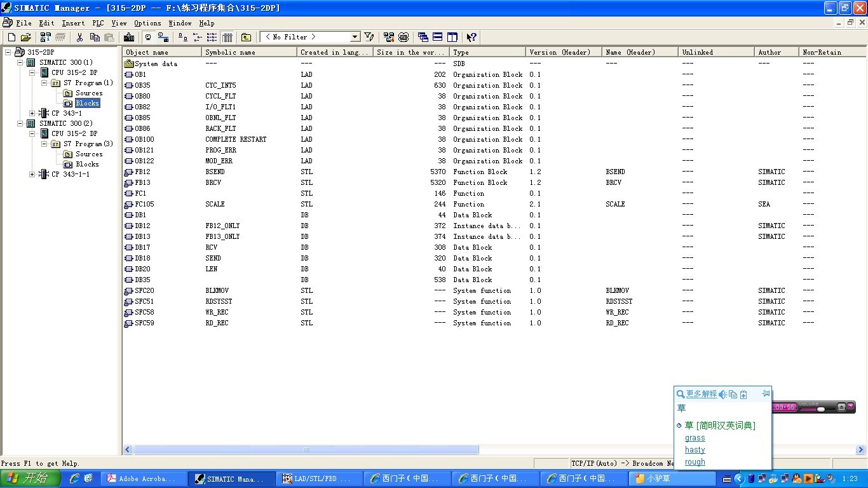Select the FB12 BSEND block icon
The height and width of the screenshot is (488, 868).
(x=129, y=172)
